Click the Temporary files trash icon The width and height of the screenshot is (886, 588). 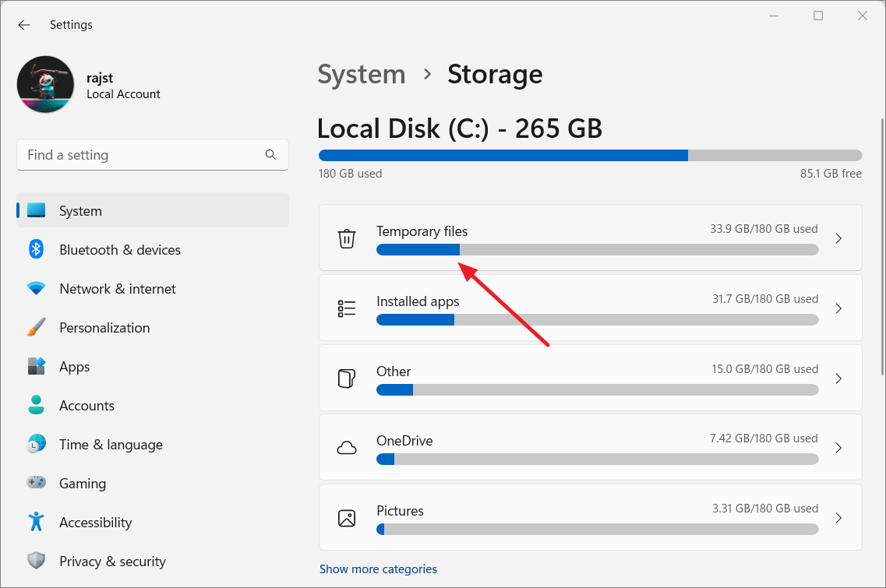click(x=347, y=238)
